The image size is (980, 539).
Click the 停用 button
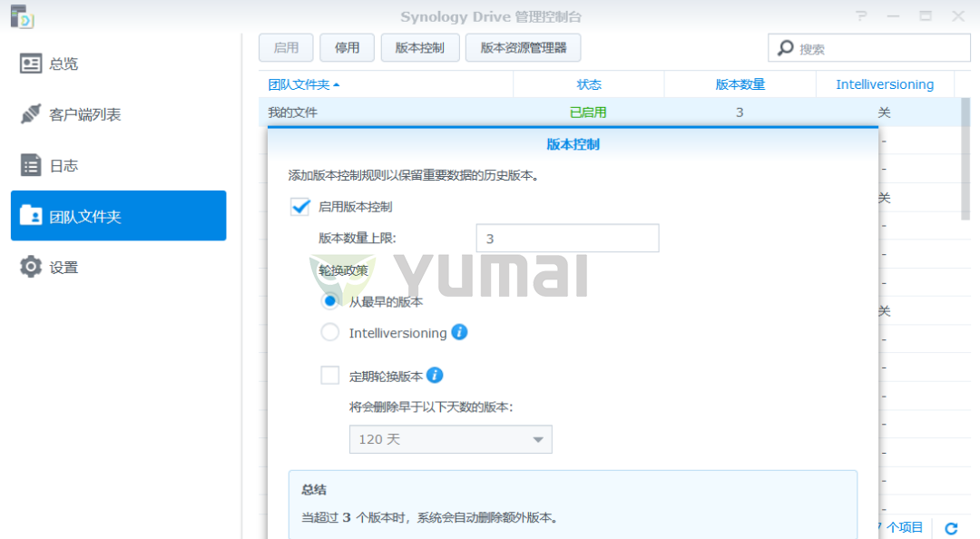point(347,47)
